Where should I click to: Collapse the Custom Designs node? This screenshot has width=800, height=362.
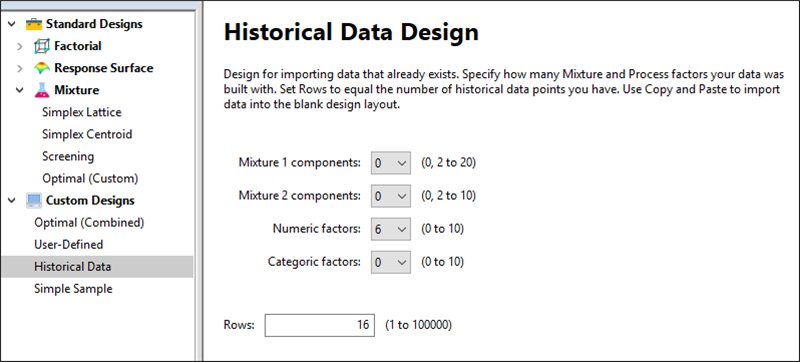[12, 200]
